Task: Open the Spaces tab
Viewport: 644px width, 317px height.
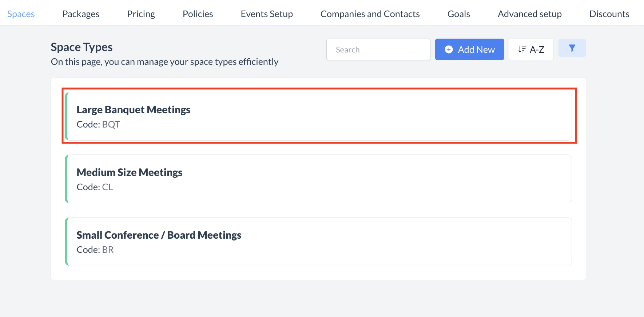Action: (21, 14)
